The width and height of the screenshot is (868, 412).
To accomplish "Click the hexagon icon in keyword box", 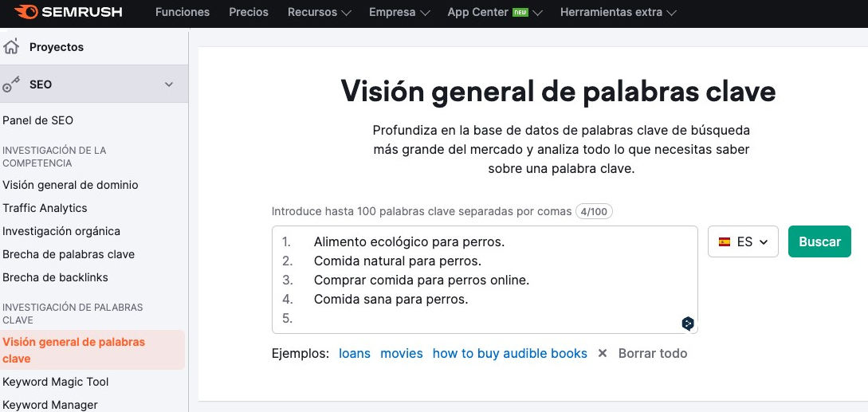I will (x=688, y=323).
